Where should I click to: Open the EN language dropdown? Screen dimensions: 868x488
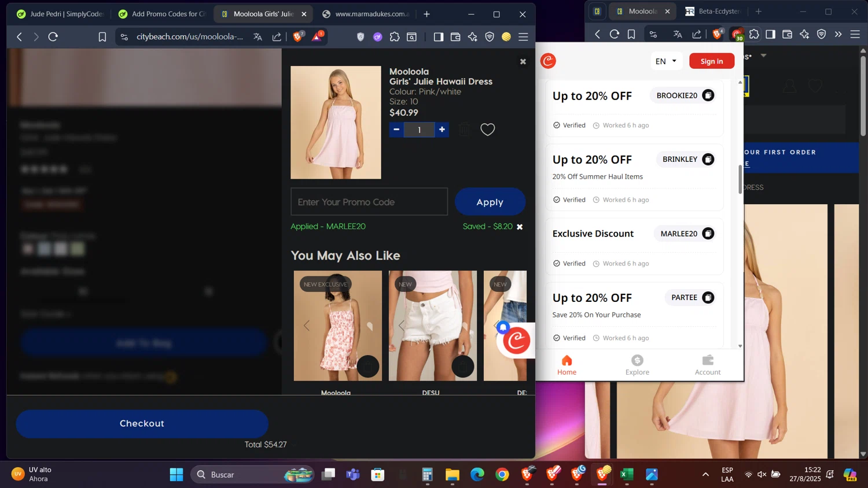(666, 61)
